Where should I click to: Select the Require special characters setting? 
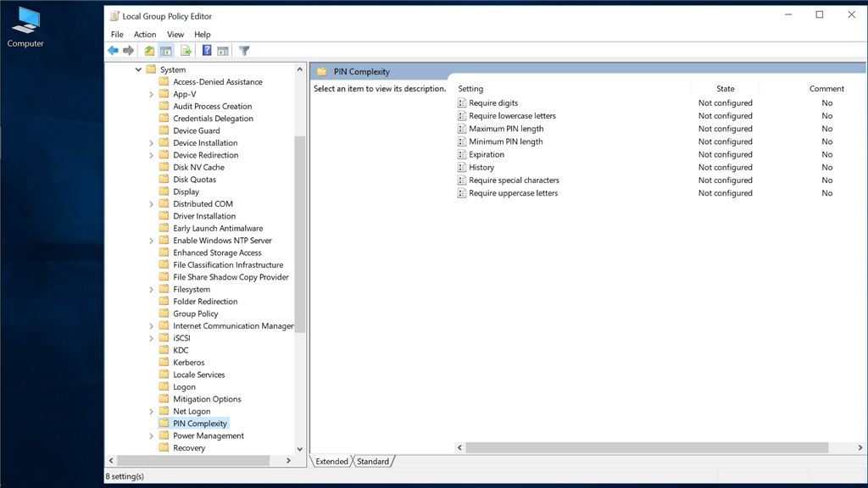click(514, 180)
